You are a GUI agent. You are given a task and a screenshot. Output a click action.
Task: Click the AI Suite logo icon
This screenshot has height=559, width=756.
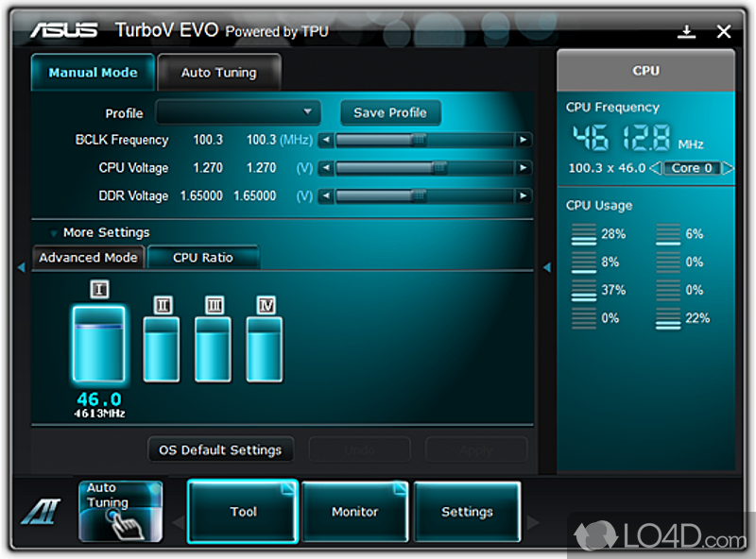point(41,512)
